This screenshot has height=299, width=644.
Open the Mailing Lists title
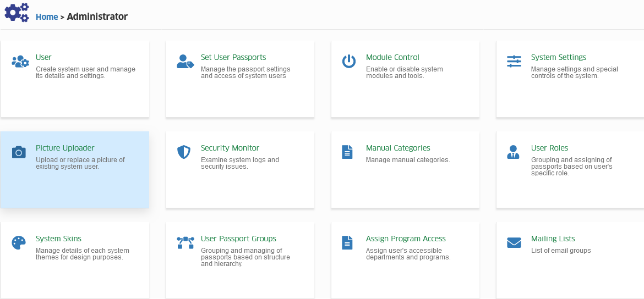click(x=553, y=239)
